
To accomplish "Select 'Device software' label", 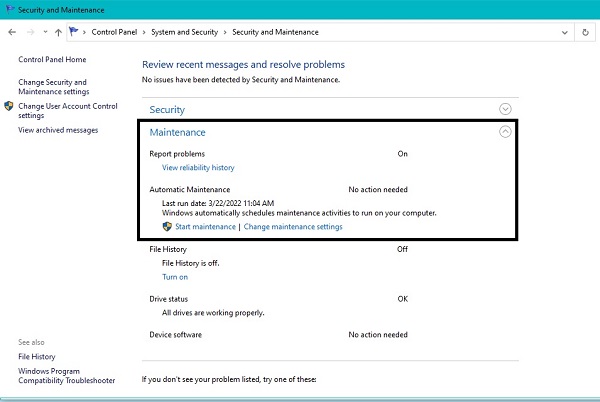I will 175,335.
